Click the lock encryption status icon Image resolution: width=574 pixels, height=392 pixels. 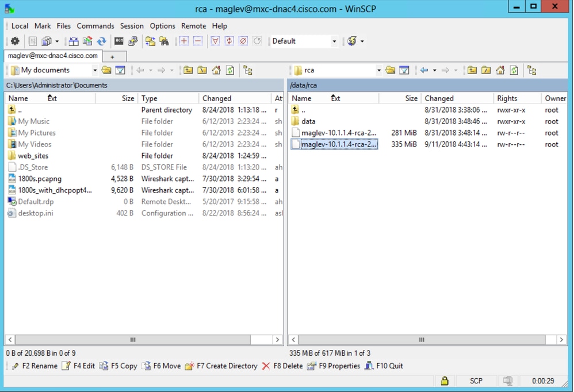[445, 381]
